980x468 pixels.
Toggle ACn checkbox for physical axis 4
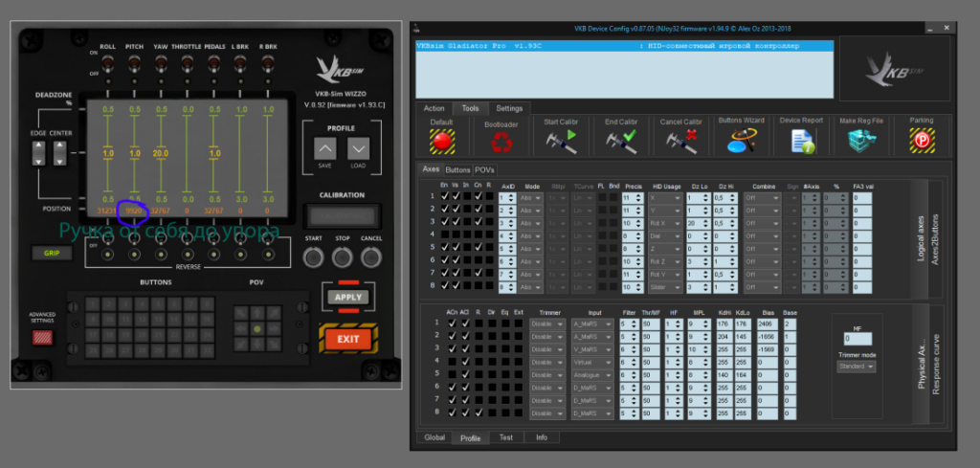click(x=452, y=361)
